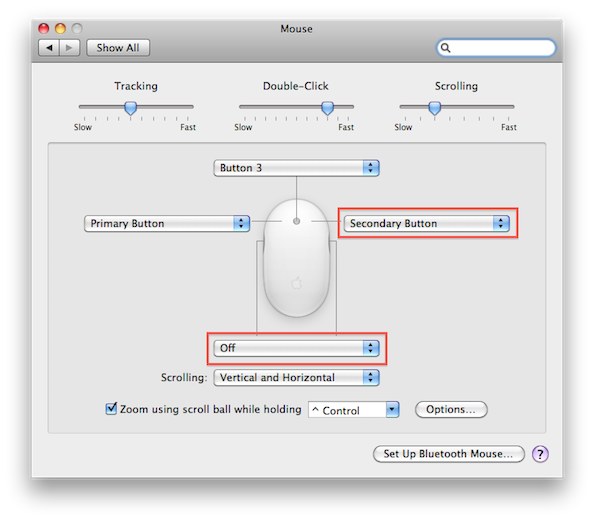Screen dimensions: 594x521
Task: Click the forward arrow navigation button
Action: point(69,48)
